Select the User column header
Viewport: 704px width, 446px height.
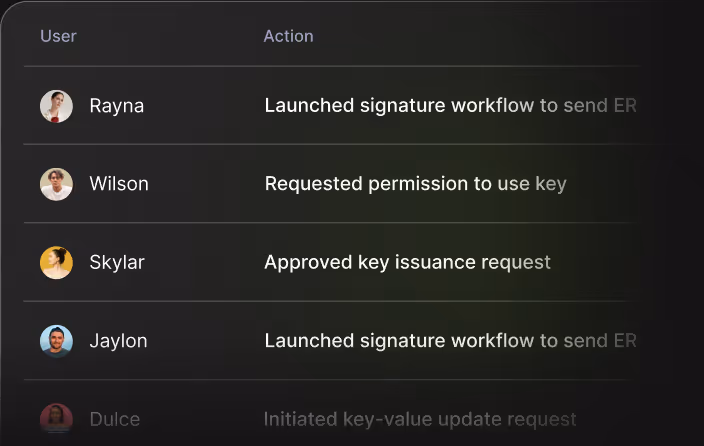tap(58, 36)
